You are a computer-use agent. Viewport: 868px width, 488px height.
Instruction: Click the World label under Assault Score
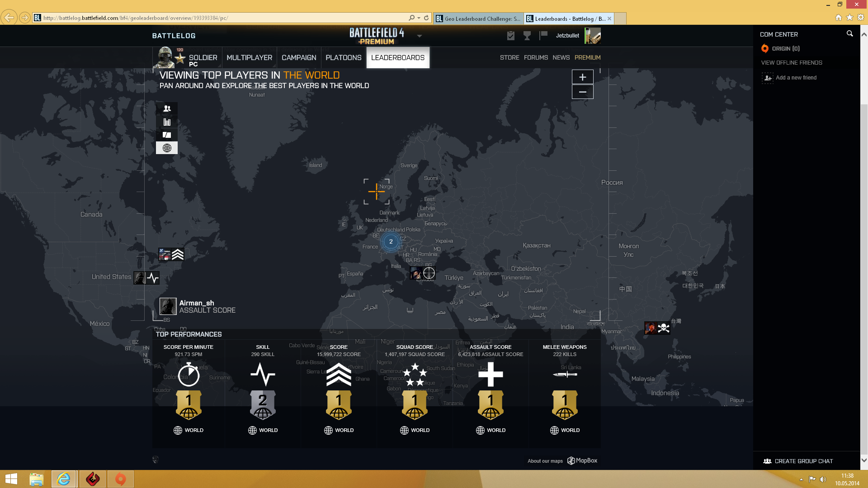pyautogui.click(x=491, y=430)
